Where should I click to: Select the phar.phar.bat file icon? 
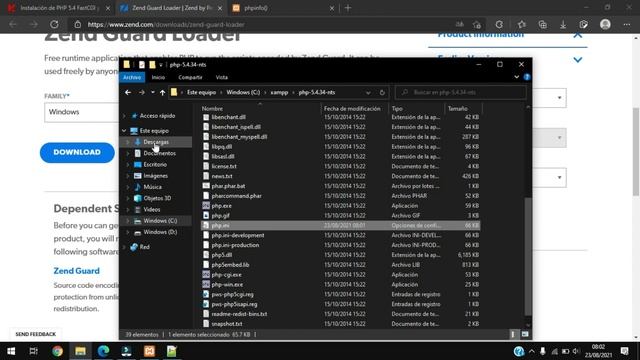206,186
